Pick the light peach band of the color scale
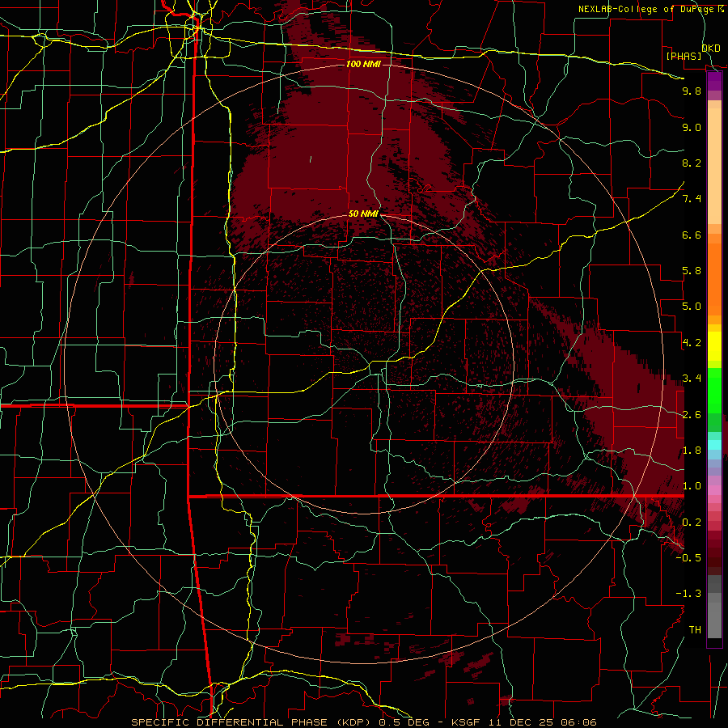Image resolution: width=728 pixels, height=728 pixels. [x=714, y=166]
